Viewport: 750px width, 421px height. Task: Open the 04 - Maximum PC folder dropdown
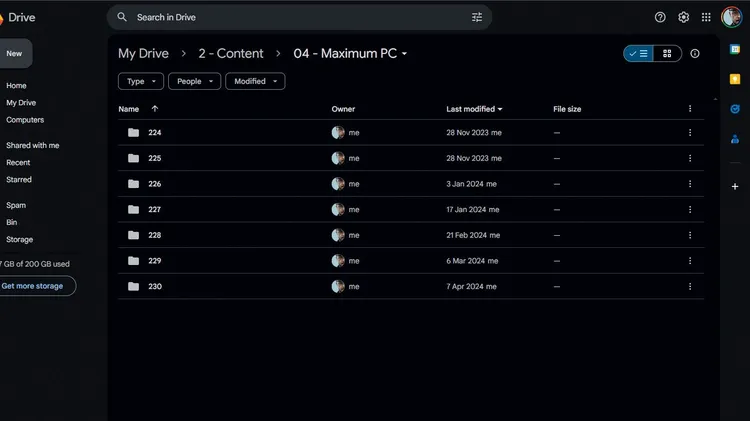[x=404, y=54]
